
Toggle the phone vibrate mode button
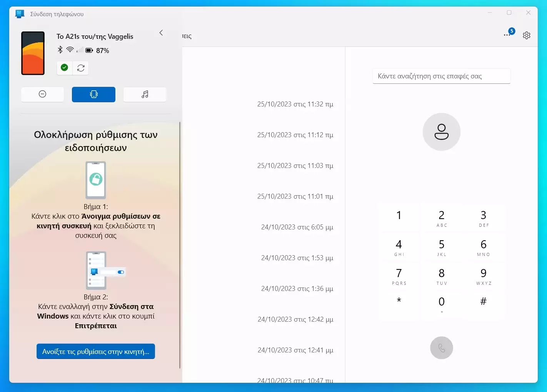(x=93, y=94)
